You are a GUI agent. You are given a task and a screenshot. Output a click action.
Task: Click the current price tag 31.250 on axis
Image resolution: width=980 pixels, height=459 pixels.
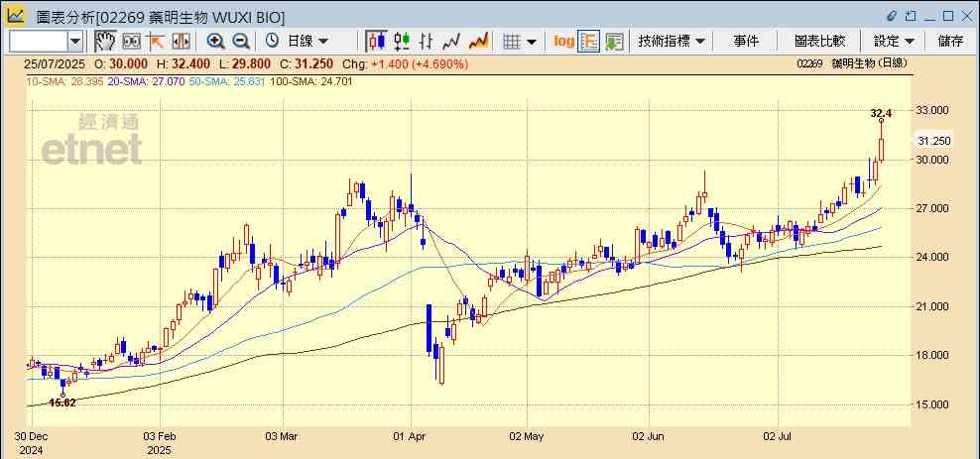pos(933,141)
